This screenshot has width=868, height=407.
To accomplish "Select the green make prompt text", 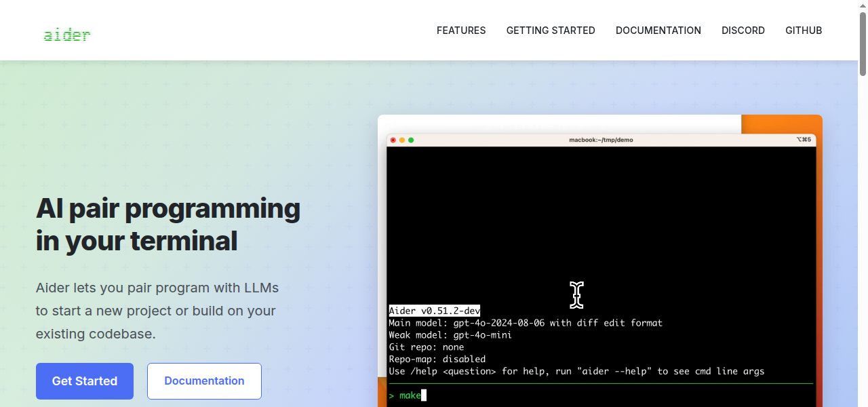I will tap(408, 395).
